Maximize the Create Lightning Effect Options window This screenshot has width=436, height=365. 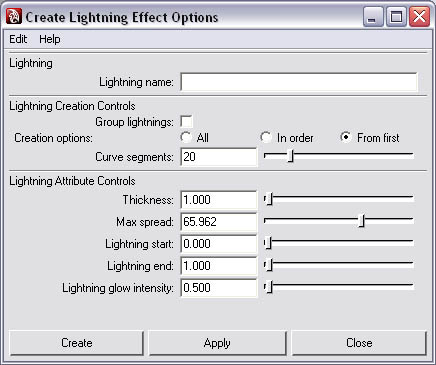396,17
